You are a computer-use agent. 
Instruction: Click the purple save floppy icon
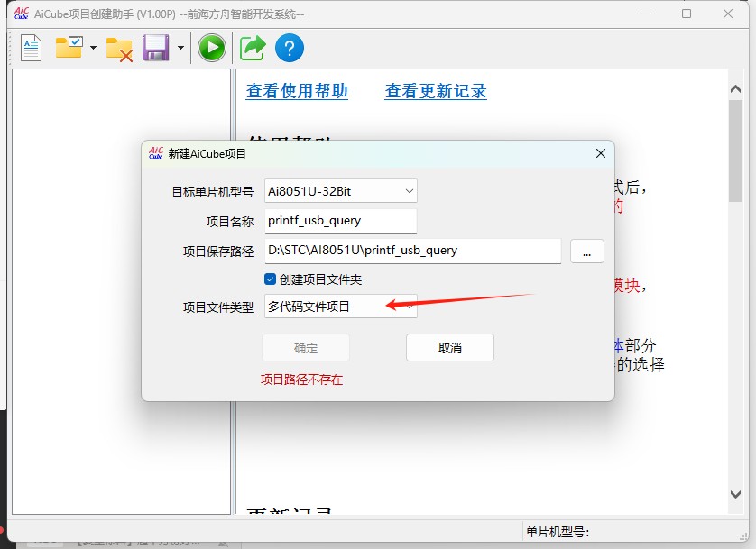pos(156,48)
